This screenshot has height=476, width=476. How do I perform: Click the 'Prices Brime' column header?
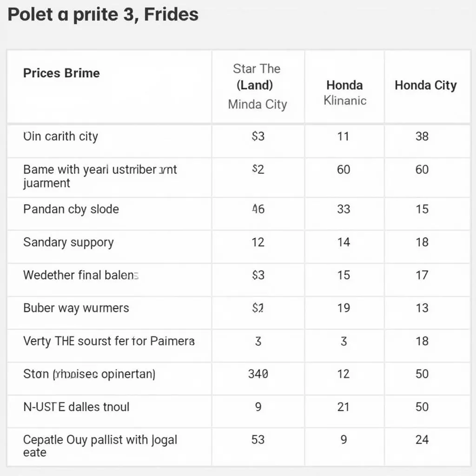tap(61, 73)
